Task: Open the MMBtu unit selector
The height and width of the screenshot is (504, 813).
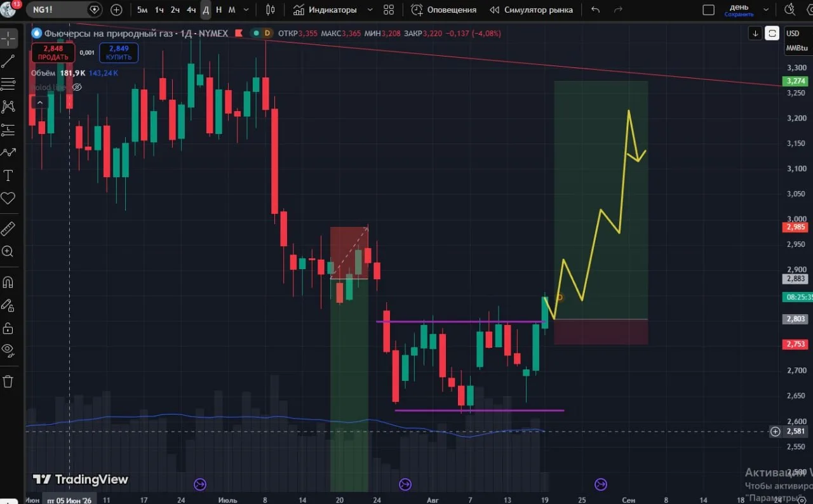Action: [796, 48]
